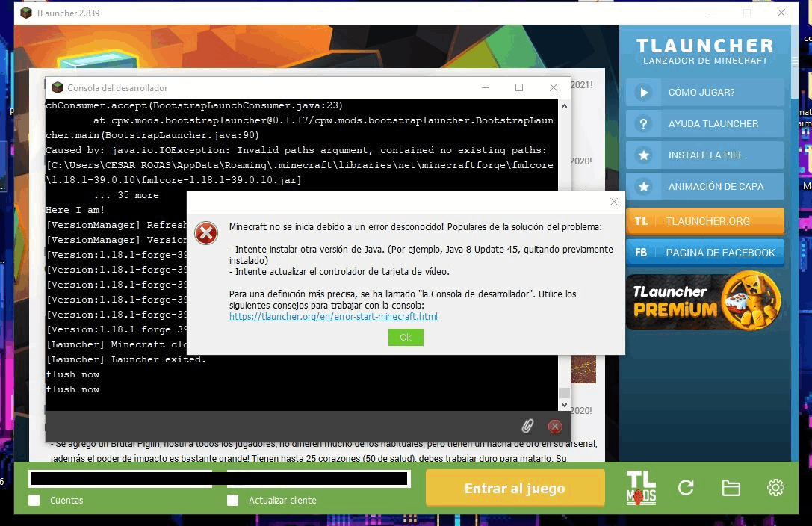Click console scrollbar up arrow
This screenshot has height=526, width=812.
[565, 106]
